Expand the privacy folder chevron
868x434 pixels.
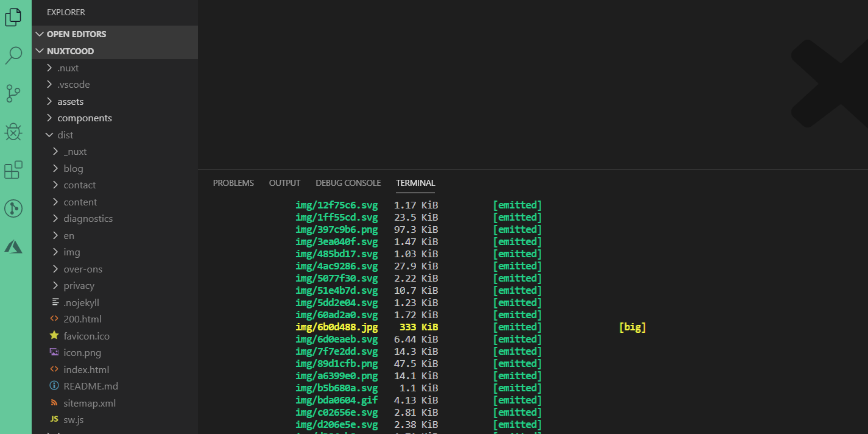click(x=55, y=285)
